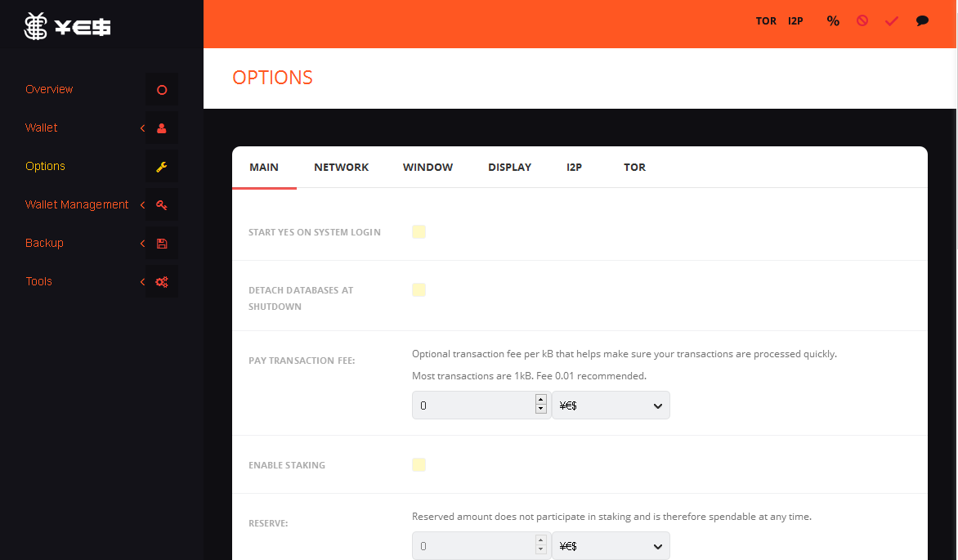
Task: Decrease the reserve amount with down arrow
Action: (540, 550)
